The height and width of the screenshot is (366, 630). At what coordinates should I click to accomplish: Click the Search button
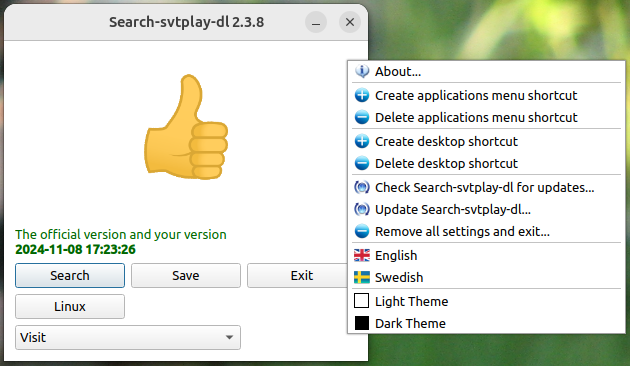click(x=70, y=276)
